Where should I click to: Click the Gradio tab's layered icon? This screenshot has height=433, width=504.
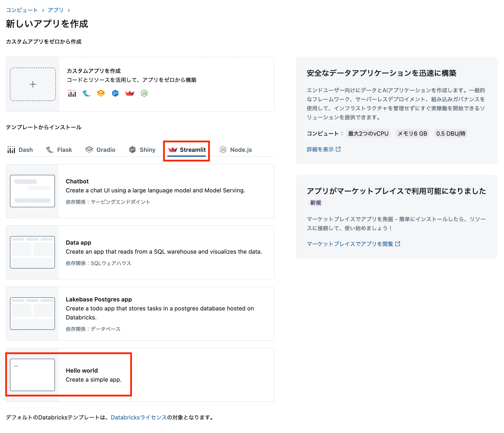(89, 150)
